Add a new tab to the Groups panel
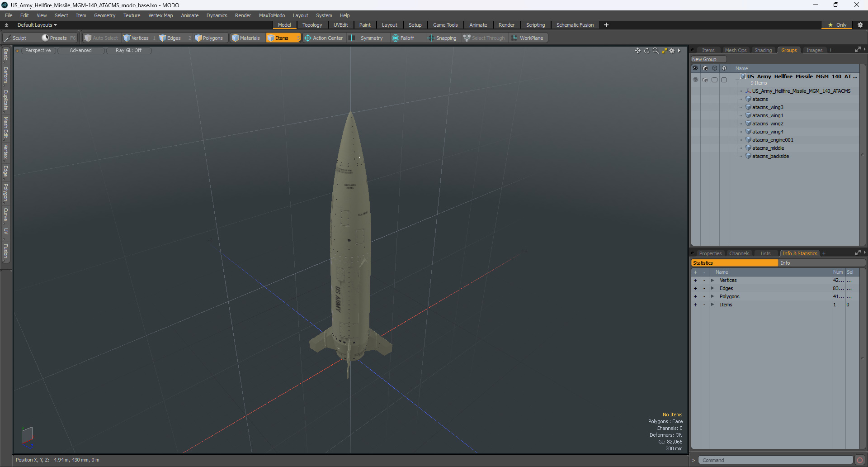868x467 pixels. point(830,50)
